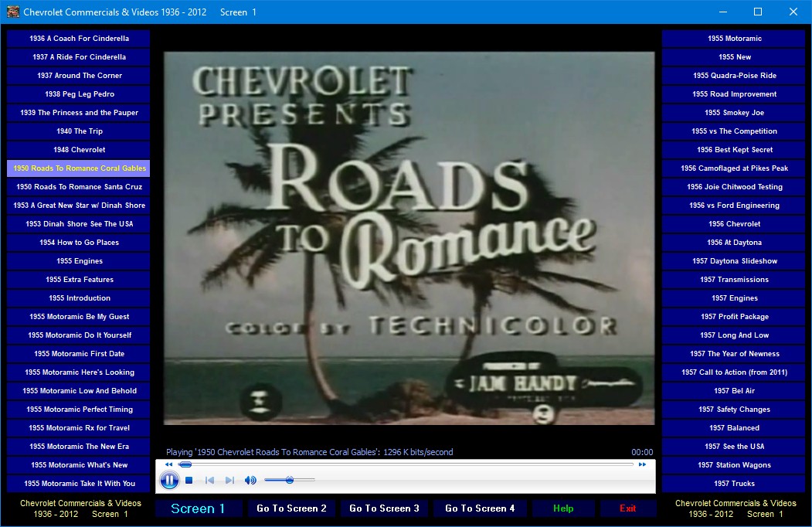
Task: Play 1956 Best Kept Secret
Action: pyautogui.click(x=734, y=150)
